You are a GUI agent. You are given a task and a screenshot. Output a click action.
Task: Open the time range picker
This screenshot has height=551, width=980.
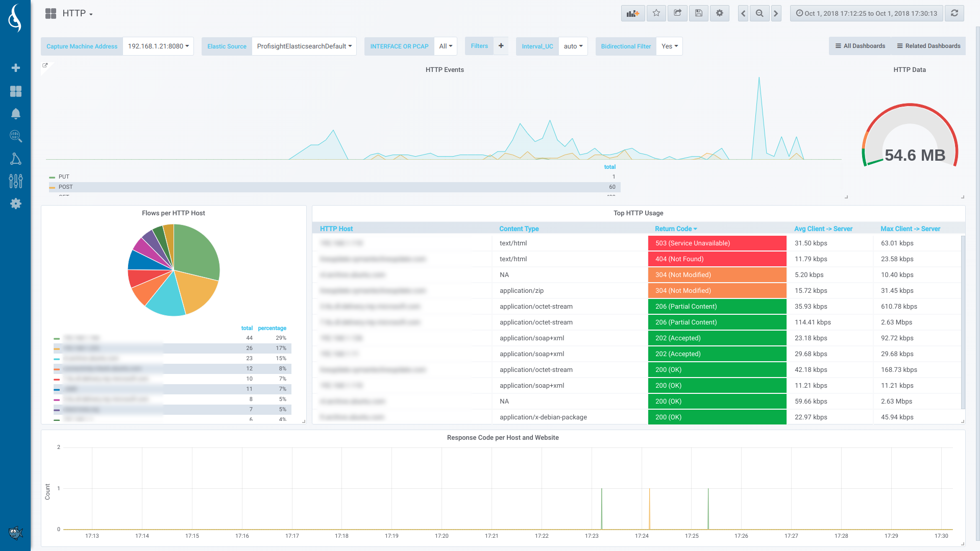(x=867, y=13)
